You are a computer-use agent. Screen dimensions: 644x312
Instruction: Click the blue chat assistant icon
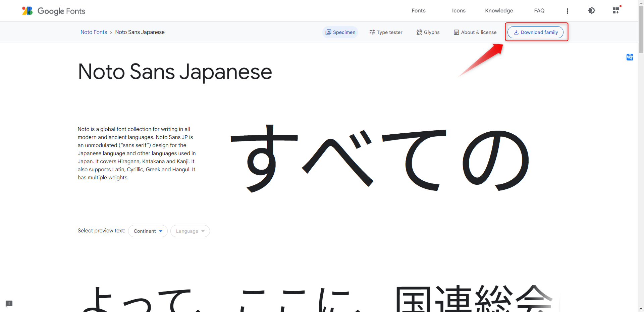tap(630, 57)
